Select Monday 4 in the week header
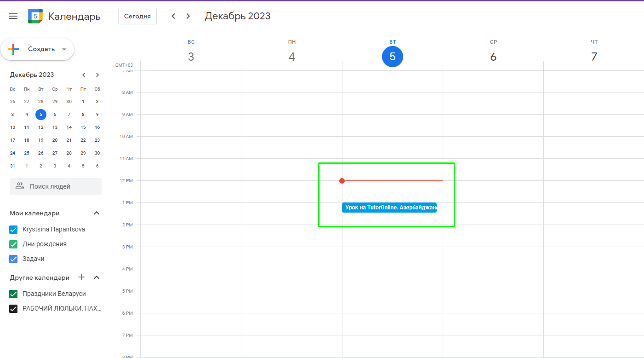The width and height of the screenshot is (644, 358). pyautogui.click(x=292, y=57)
